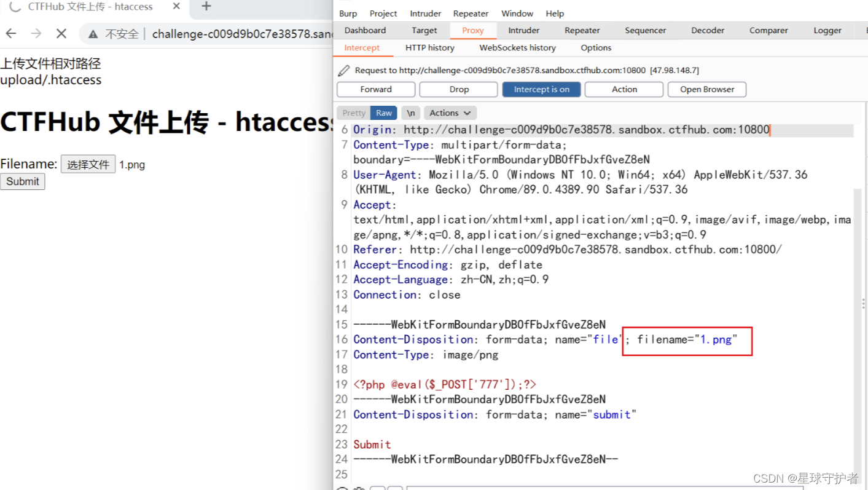This screenshot has height=490, width=868.
Task: Open the Help menu
Action: (555, 14)
